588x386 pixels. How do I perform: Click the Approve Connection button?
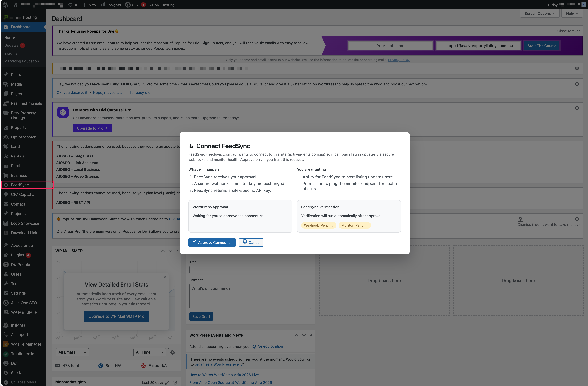coord(212,242)
